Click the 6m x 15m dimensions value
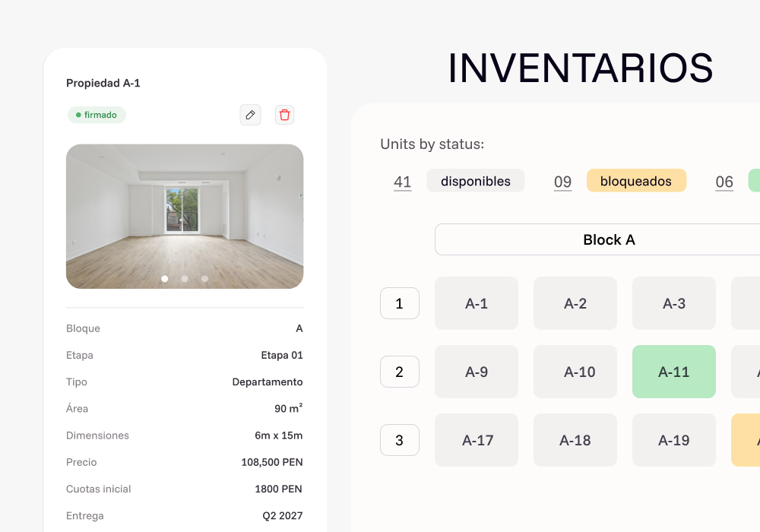This screenshot has width=760, height=532. pyautogui.click(x=279, y=435)
